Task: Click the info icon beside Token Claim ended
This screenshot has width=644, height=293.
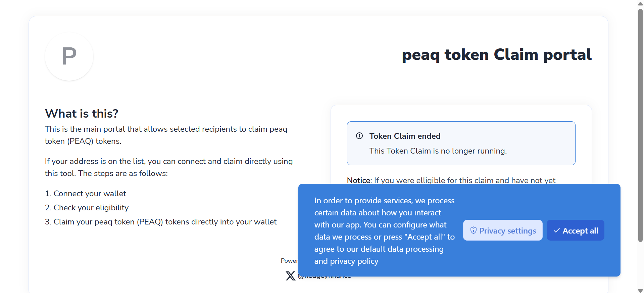Action: pyautogui.click(x=359, y=136)
